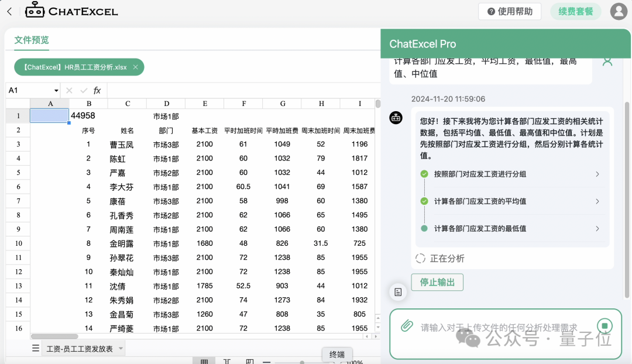Click the spreadsheet vertical scrollbar thumb
Viewport: 632px width, 364px height.
(x=378, y=104)
